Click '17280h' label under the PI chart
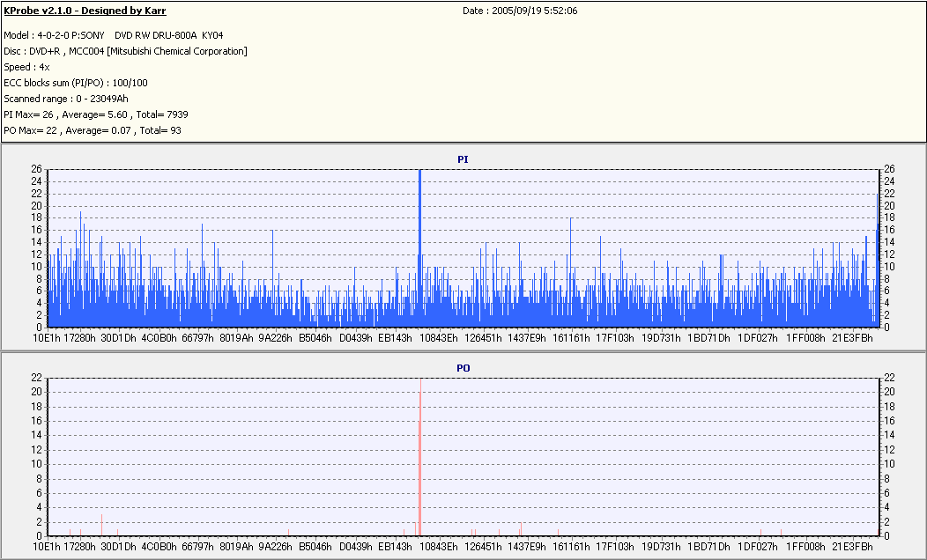The width and height of the screenshot is (927, 560). (79, 338)
